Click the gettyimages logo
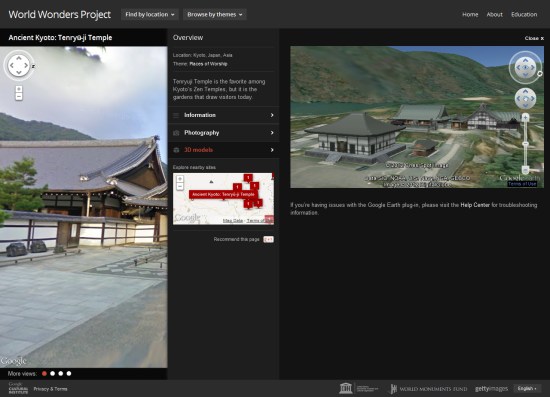The width and height of the screenshot is (550, 397). 491,389
